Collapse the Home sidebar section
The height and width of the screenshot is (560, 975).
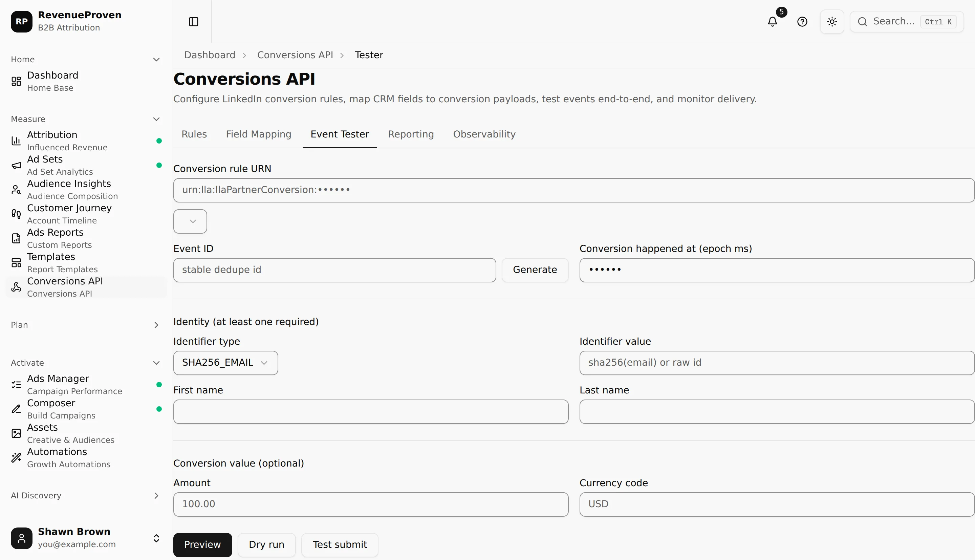[156, 60]
